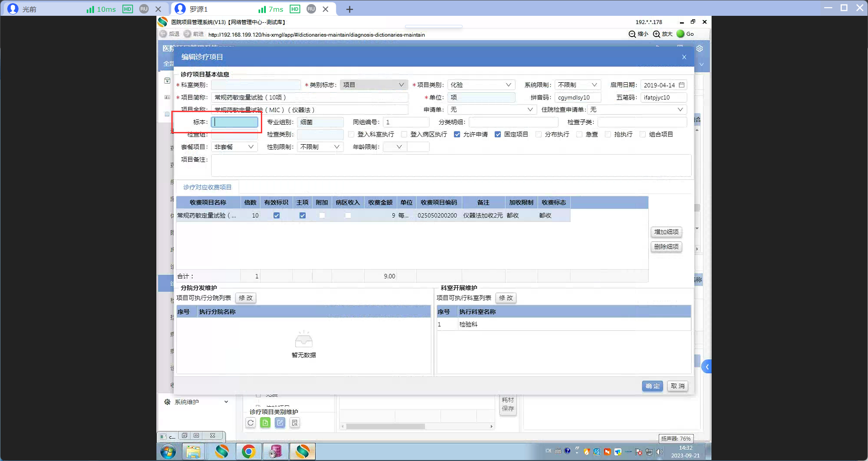
Task: Click the forward arrow icon (前进)
Action: [187, 34]
